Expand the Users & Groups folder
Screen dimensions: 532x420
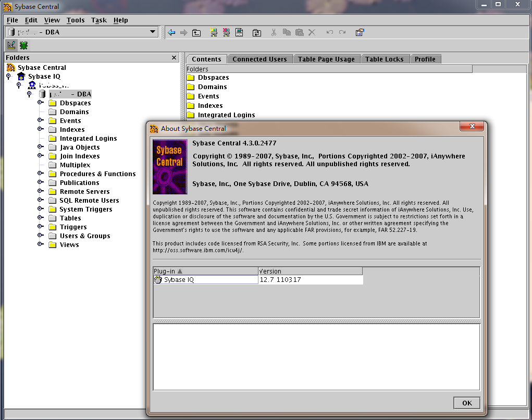coord(40,235)
